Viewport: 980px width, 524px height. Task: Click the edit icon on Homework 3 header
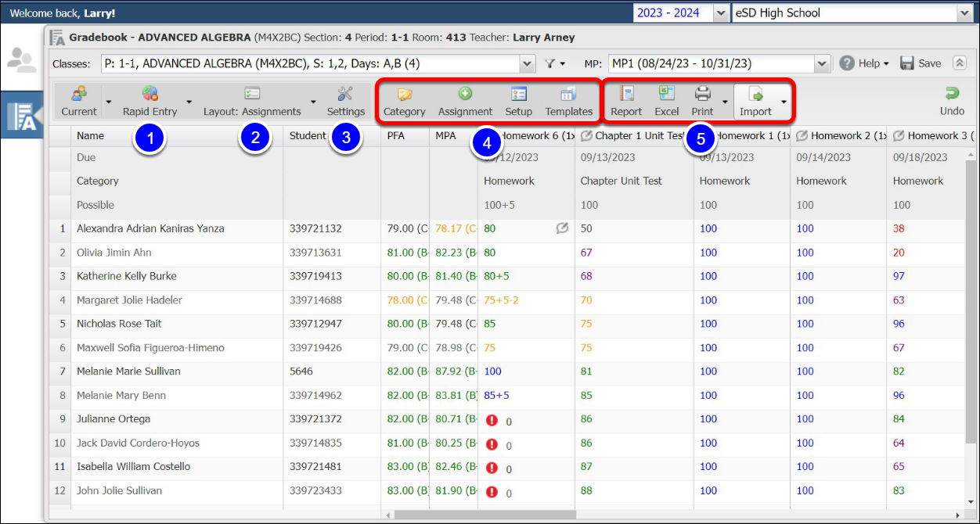pyautogui.click(x=899, y=136)
